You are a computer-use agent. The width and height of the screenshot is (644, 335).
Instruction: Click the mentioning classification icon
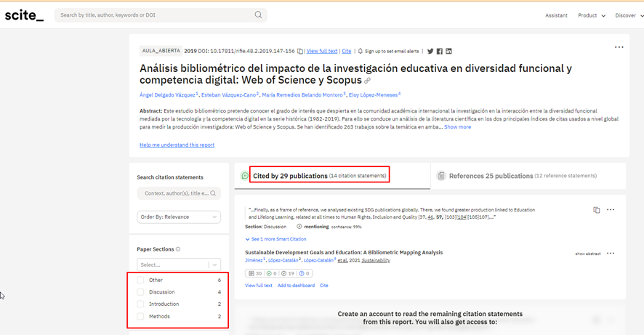299,227
